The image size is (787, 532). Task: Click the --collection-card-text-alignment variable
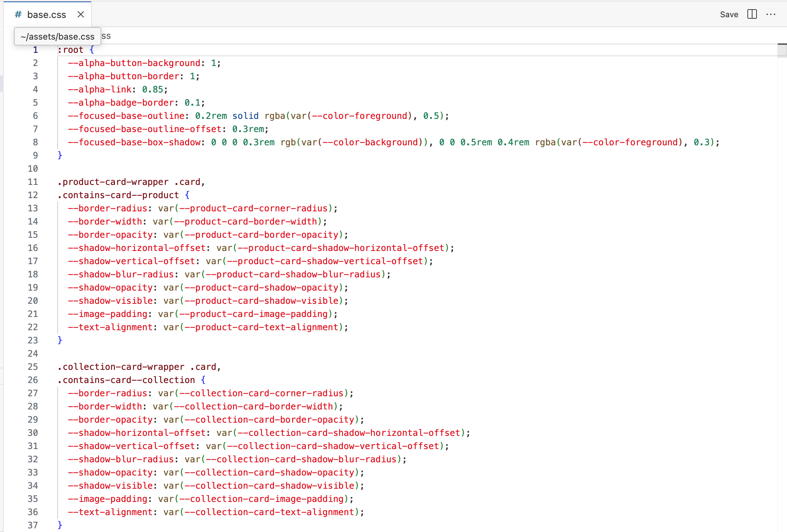click(x=269, y=512)
